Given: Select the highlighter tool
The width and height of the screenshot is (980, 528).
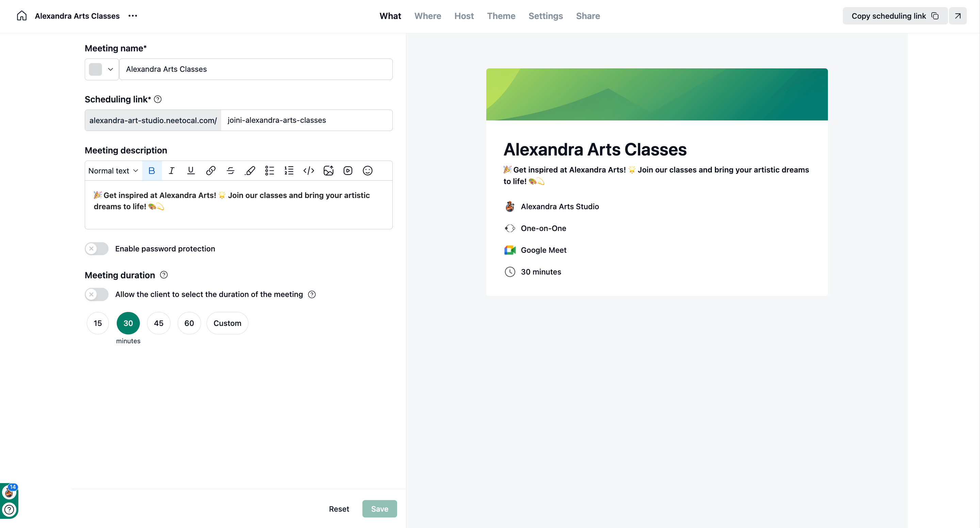Looking at the screenshot, I should 250,171.
